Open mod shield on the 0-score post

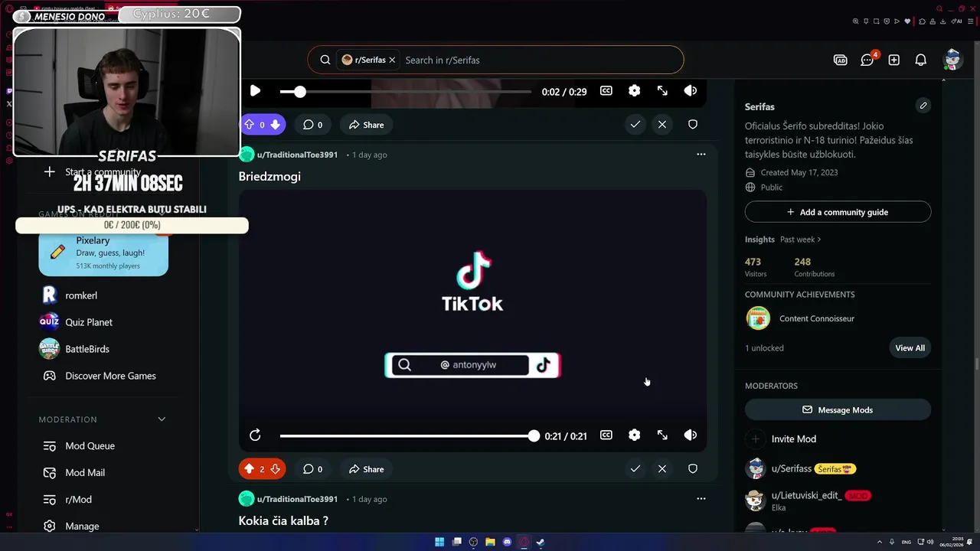click(693, 124)
